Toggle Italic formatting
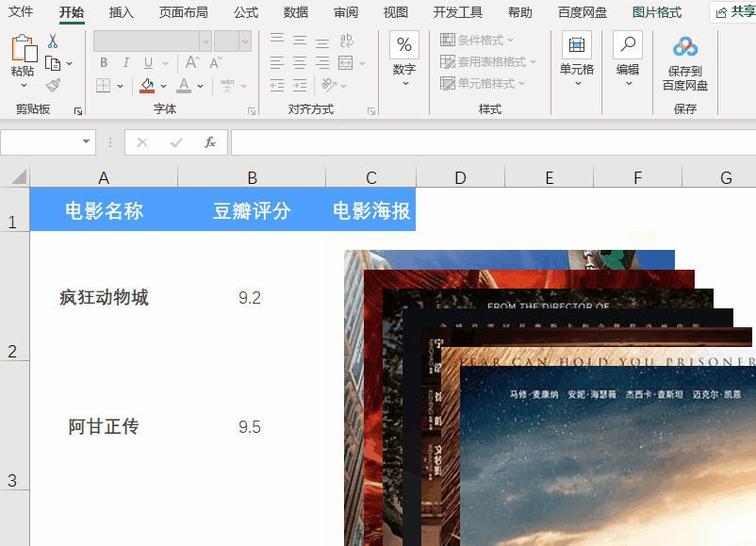 coord(125,62)
